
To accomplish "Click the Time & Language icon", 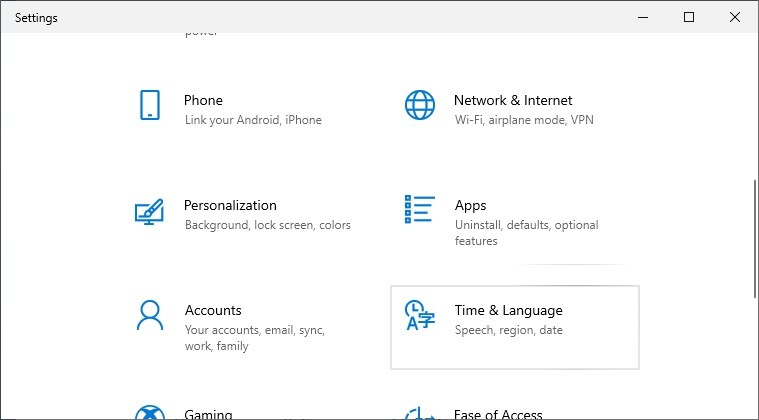I will click(x=419, y=315).
